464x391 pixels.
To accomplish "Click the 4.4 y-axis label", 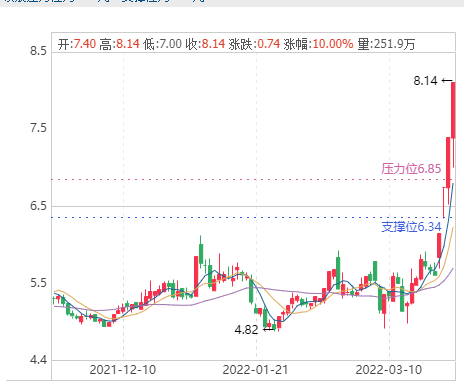I will [38, 360].
